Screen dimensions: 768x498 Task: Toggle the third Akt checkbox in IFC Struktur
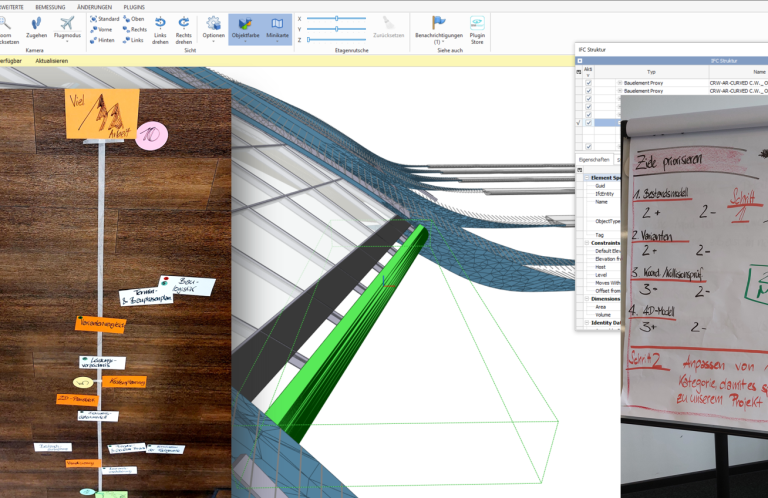tap(589, 99)
